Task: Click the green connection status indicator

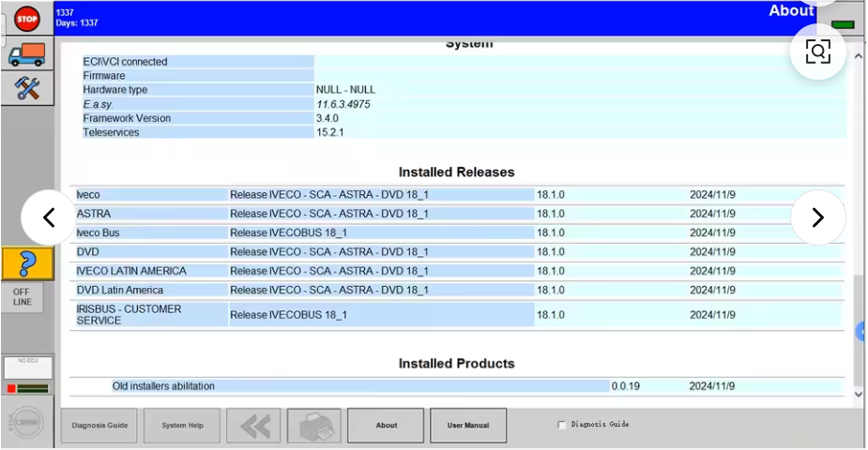Action: point(843,25)
